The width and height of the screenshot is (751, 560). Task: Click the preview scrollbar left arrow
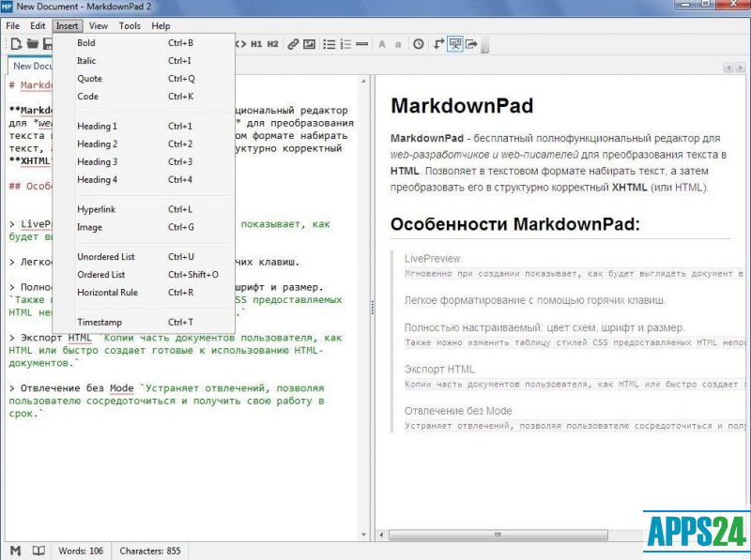(381, 535)
